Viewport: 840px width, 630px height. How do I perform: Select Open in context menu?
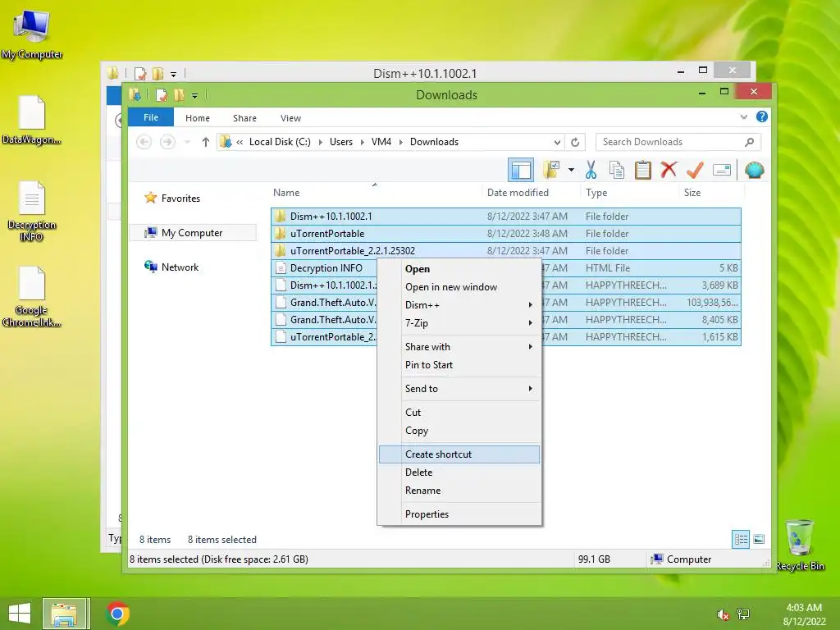click(x=459, y=269)
